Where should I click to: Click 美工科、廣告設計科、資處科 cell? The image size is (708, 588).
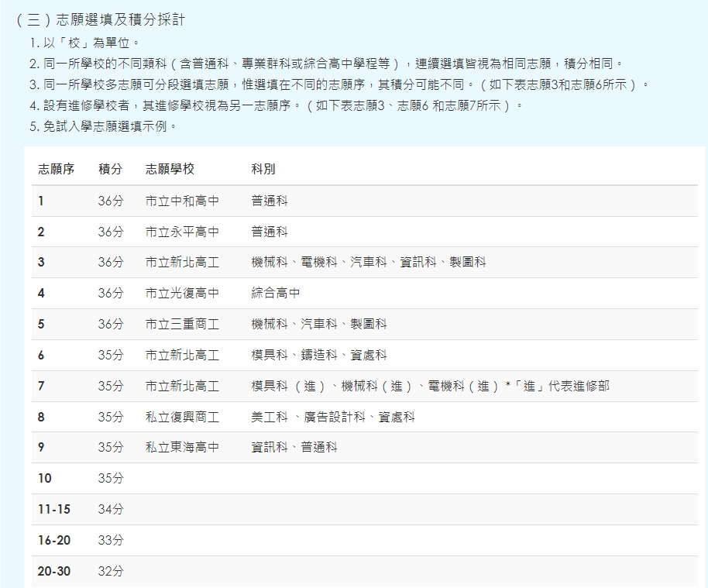pos(333,417)
